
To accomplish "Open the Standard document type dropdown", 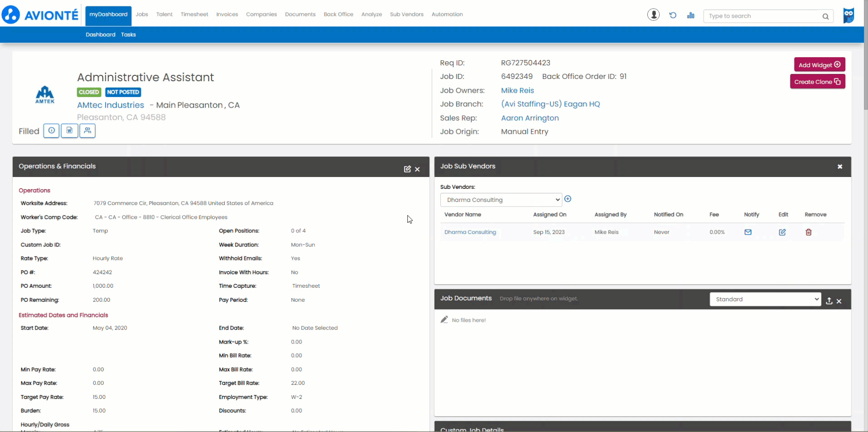I will click(x=765, y=299).
